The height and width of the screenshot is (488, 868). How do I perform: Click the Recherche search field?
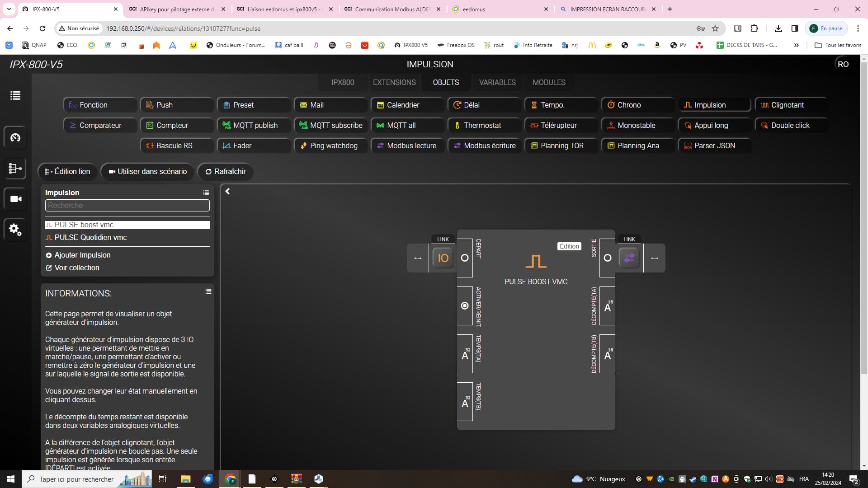(x=127, y=206)
